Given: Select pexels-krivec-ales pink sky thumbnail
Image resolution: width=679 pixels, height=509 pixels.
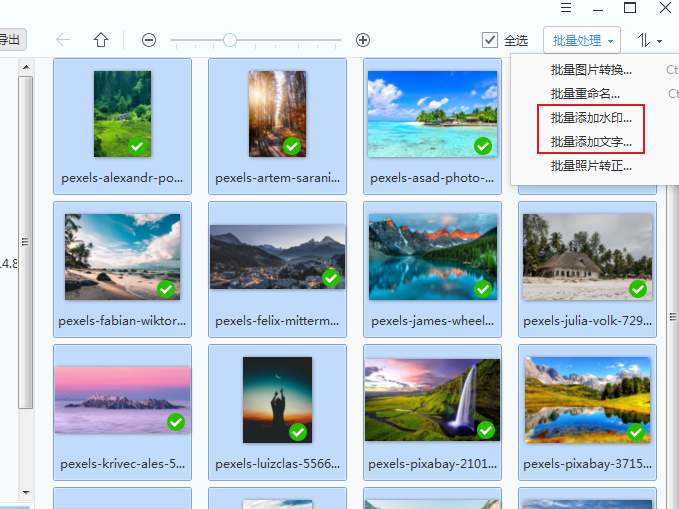Looking at the screenshot, I should point(123,400).
